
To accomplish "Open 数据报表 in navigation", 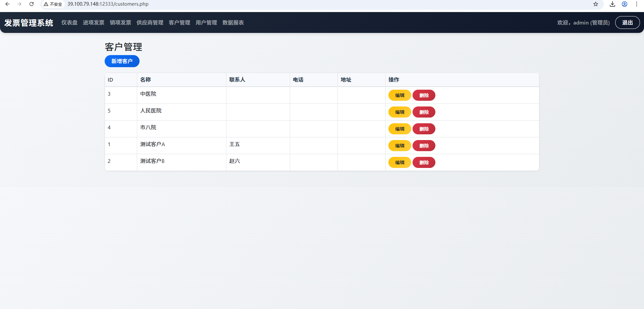I will 233,23.
